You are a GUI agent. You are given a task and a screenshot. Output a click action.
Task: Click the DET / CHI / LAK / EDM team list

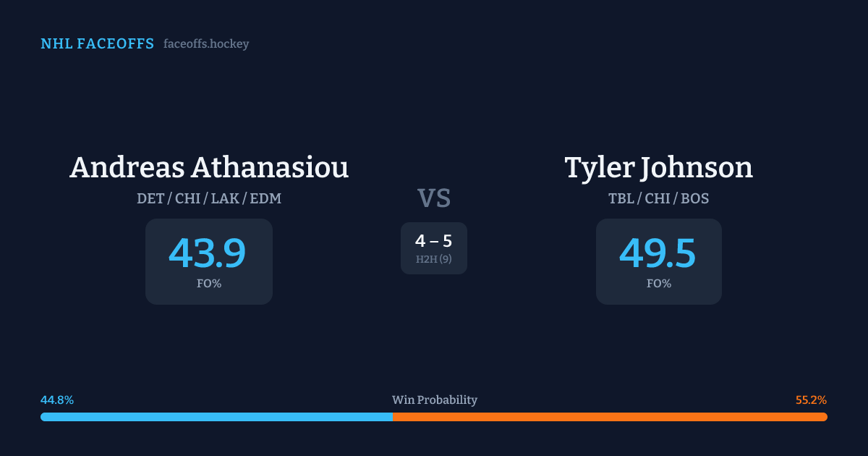pos(209,198)
